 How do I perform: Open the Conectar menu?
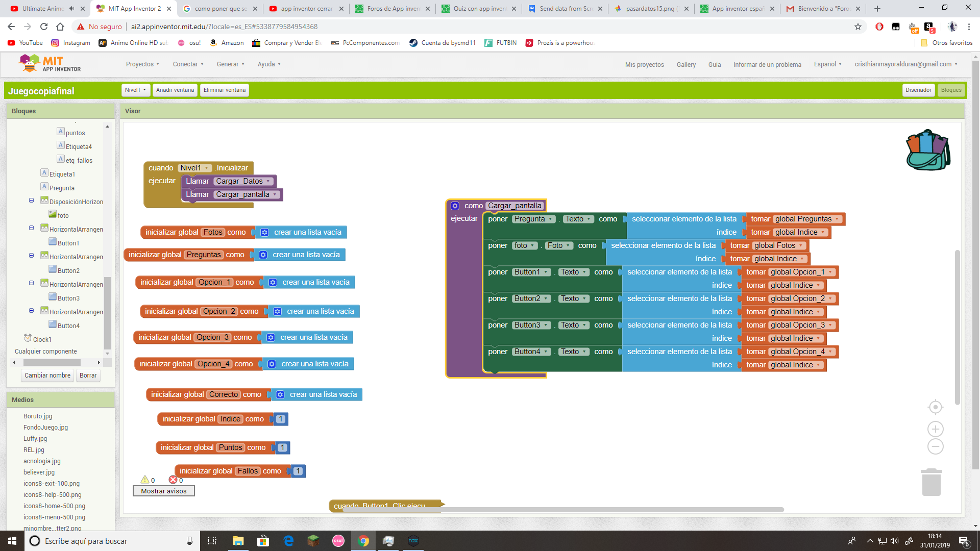[x=187, y=64]
